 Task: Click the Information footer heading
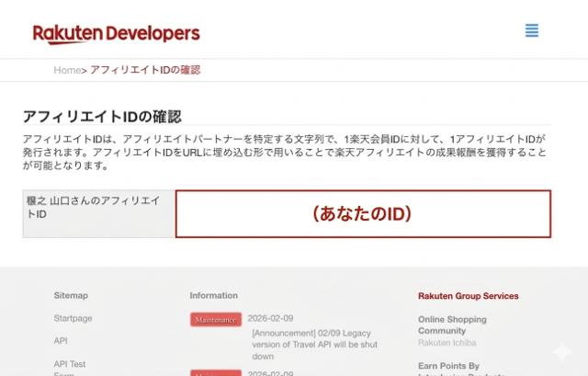(x=214, y=296)
